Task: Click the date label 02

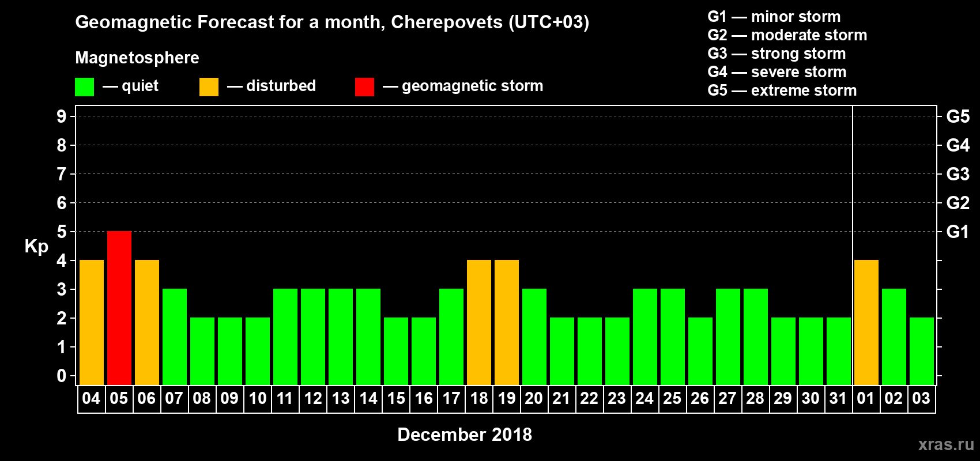Action: coord(894,399)
